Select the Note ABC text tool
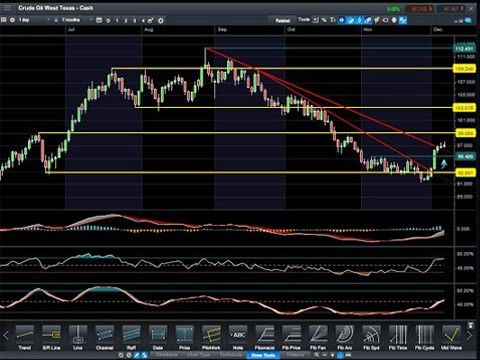The height and width of the screenshot is (360, 480). click(238, 337)
